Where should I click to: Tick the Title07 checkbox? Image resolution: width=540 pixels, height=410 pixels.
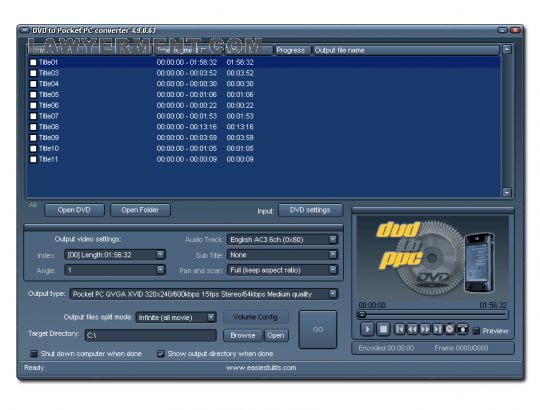[33, 116]
